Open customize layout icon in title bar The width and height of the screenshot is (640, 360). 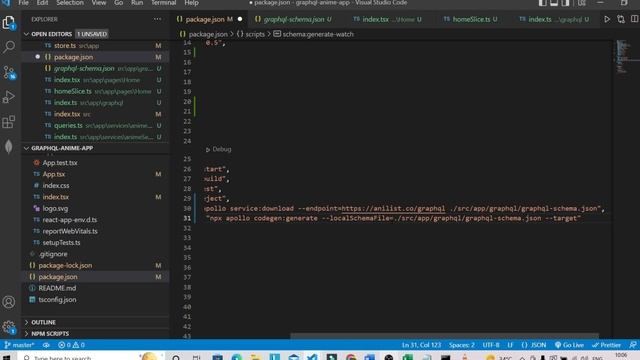pos(581,3)
